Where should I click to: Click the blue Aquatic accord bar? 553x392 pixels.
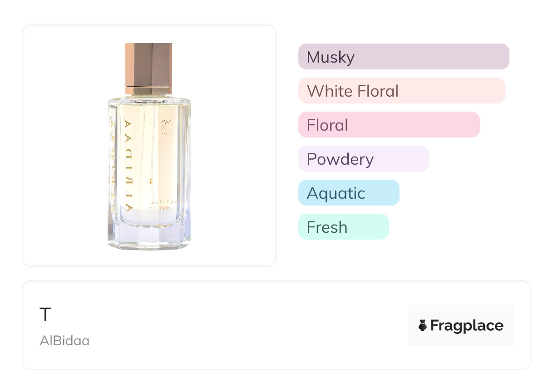(348, 193)
